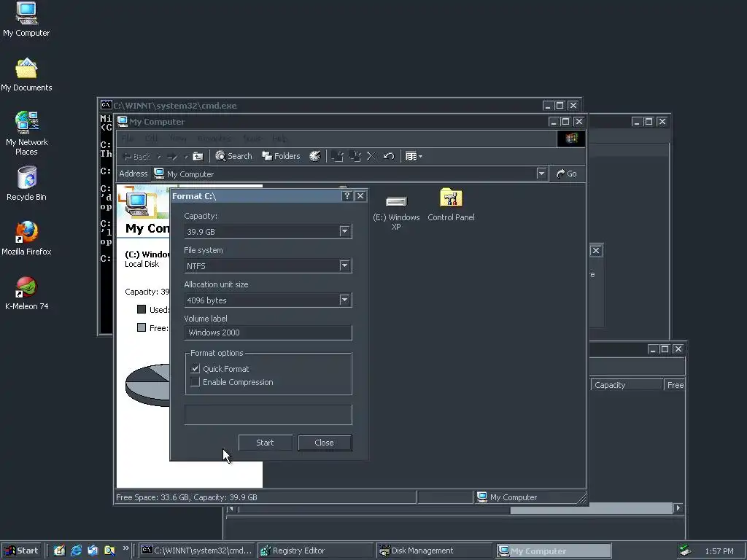Open the My Computer desktop icon
This screenshot has height=560, width=747.
tap(26, 20)
